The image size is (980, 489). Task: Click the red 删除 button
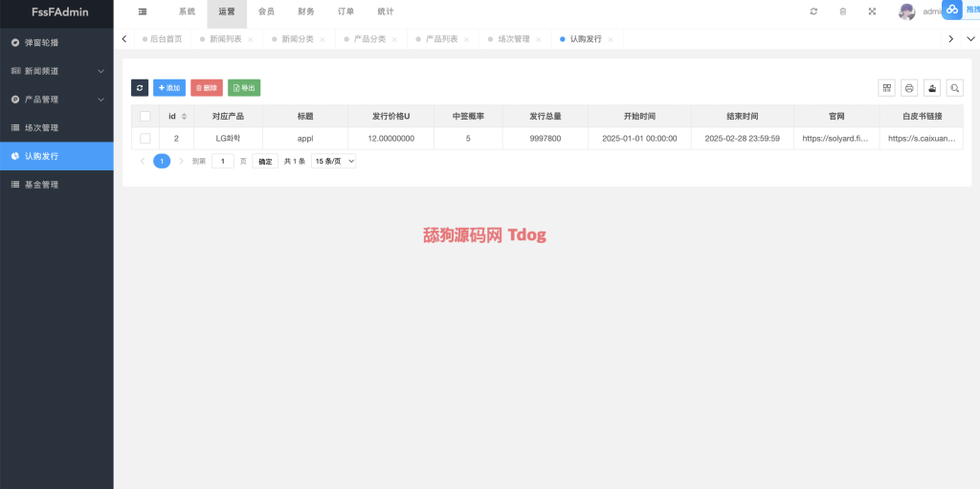(207, 87)
